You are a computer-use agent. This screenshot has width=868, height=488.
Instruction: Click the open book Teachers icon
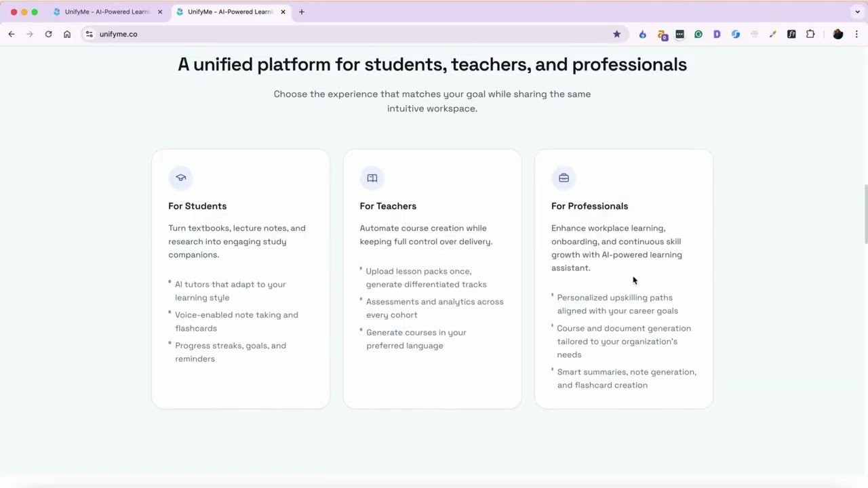click(372, 178)
